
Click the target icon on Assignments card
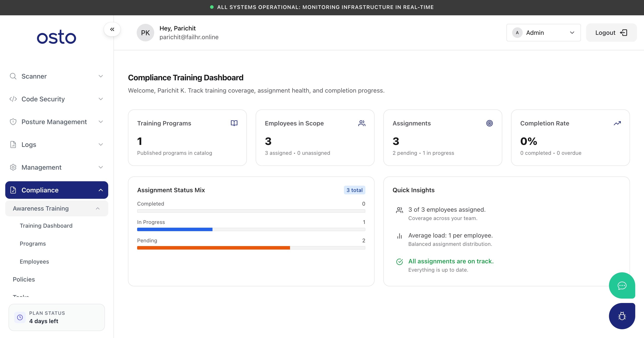[x=490, y=123]
